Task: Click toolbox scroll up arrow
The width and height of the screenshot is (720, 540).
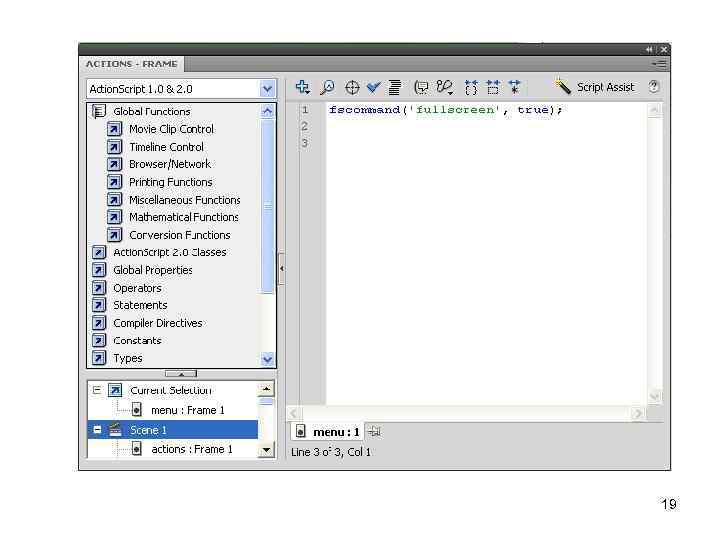Action: click(x=267, y=111)
